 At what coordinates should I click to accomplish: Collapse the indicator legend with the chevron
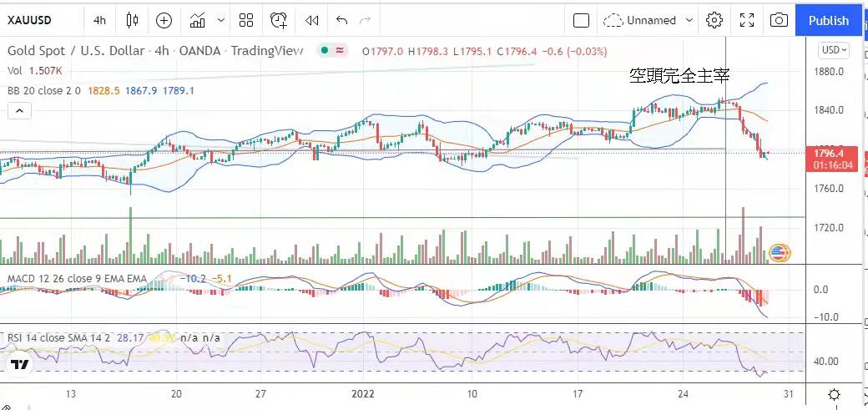click(20, 110)
